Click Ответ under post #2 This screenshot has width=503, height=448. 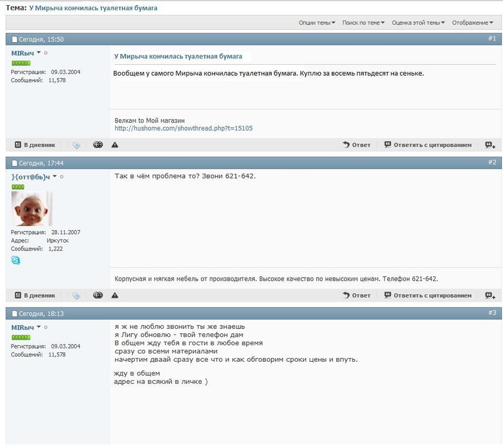point(356,295)
